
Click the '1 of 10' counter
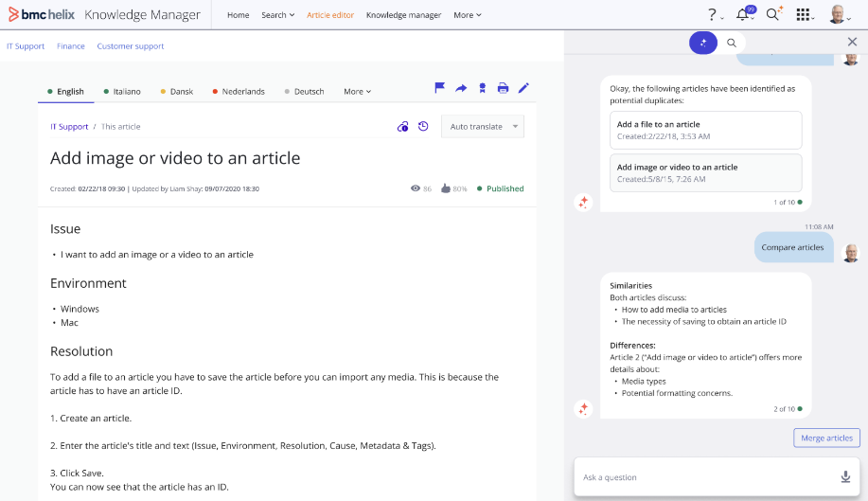pos(784,202)
